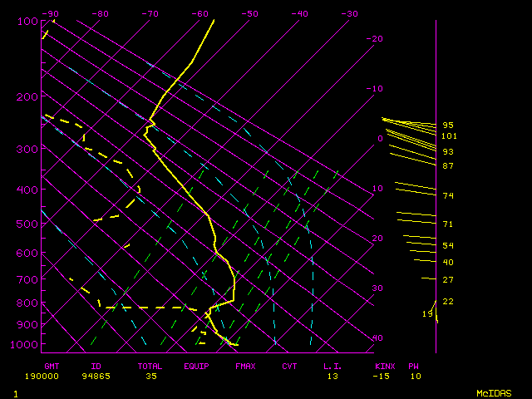The width and height of the screenshot is (532, 399).
Task: Click the -90 temperature label at the top
Action: 51,14
